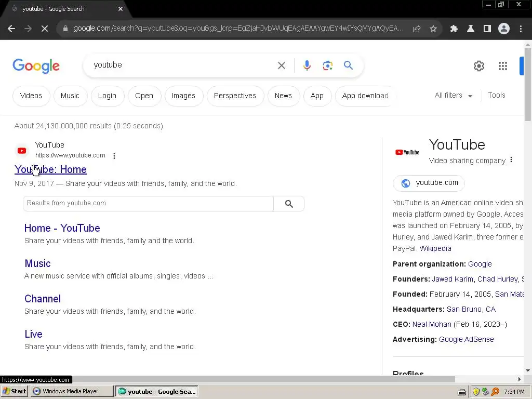
Task: Clear the search box with X
Action: tap(282, 65)
